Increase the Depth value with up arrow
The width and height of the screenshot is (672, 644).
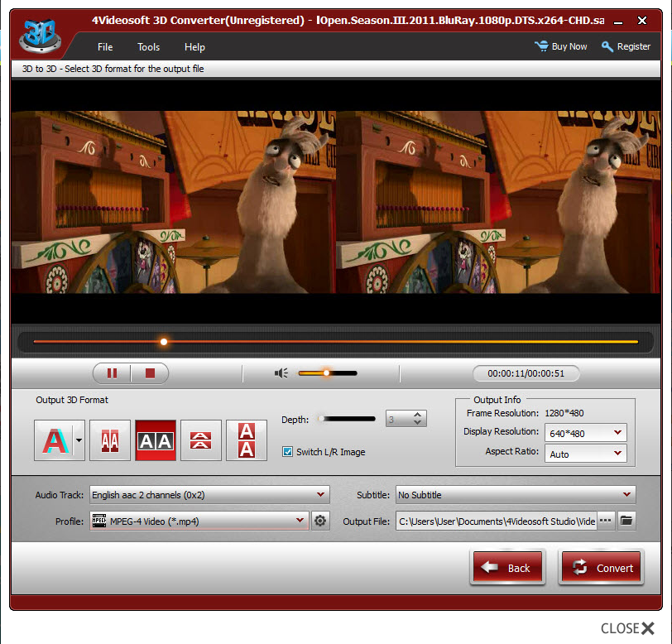coord(417,415)
